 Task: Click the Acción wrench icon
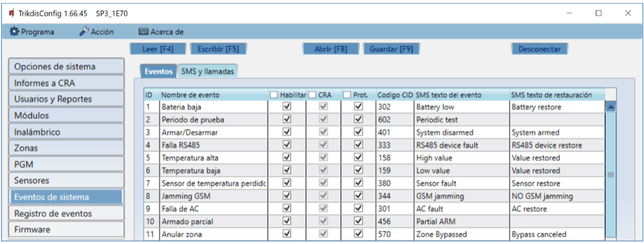pyautogui.click(x=84, y=32)
